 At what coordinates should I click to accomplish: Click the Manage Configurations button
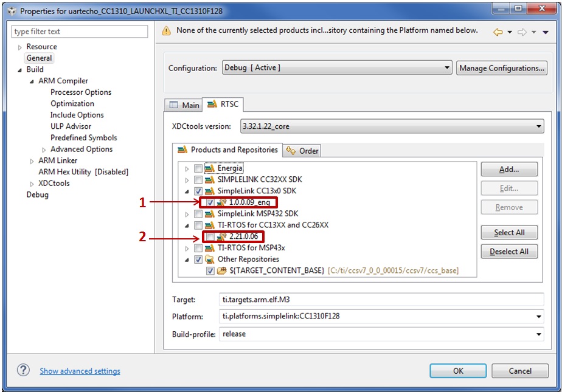tap(501, 68)
